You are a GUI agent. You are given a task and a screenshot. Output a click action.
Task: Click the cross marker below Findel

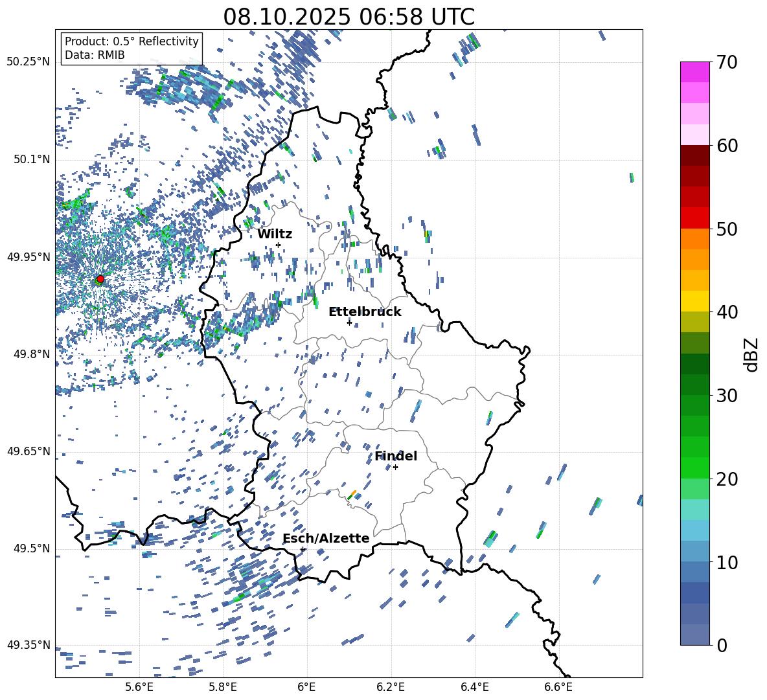click(x=395, y=468)
